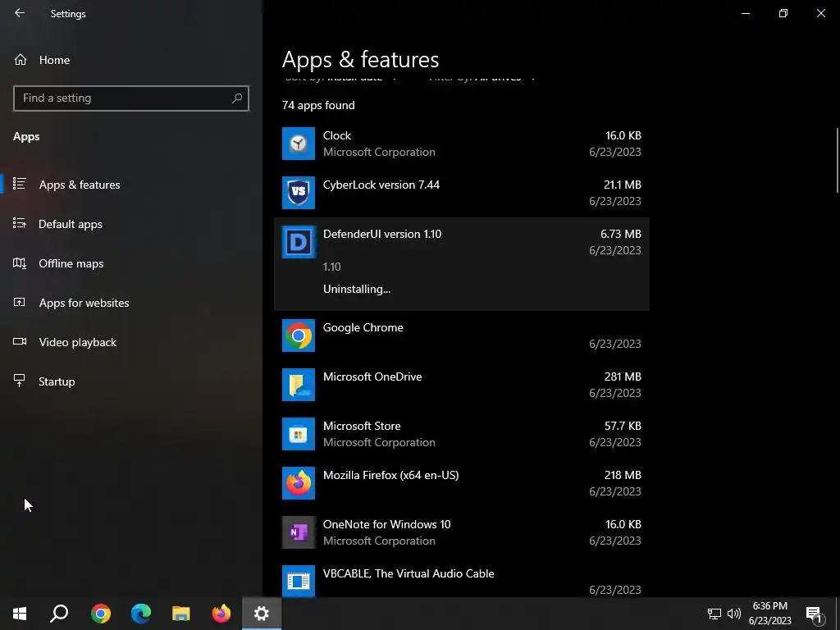Click the 74 apps found label

pos(318,106)
